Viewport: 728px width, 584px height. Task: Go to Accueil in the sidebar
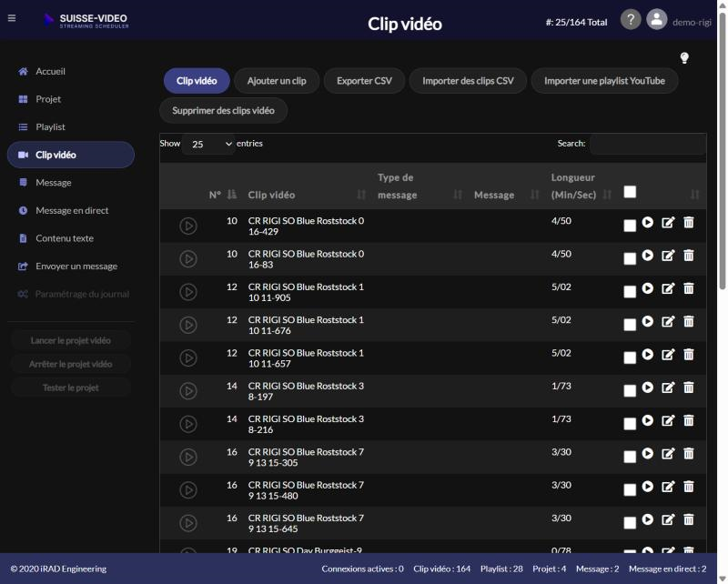(71, 72)
